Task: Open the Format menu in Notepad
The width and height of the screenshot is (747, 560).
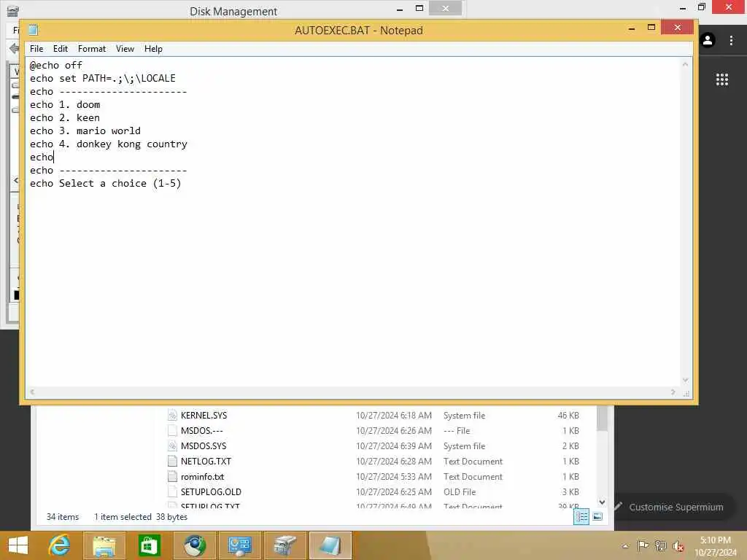Action: [x=91, y=49]
